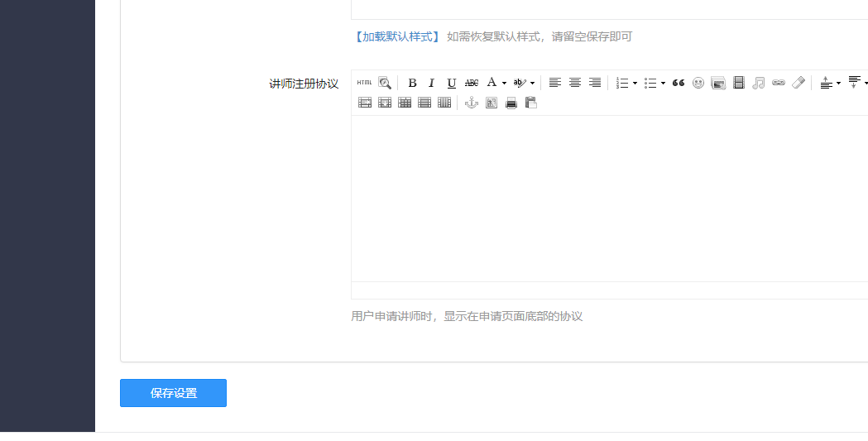Click the font color A icon
The width and height of the screenshot is (868, 441).
point(492,83)
